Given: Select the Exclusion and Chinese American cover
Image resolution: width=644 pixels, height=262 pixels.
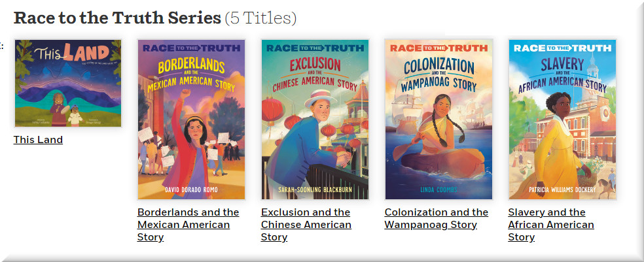Looking at the screenshot, I should [315, 120].
